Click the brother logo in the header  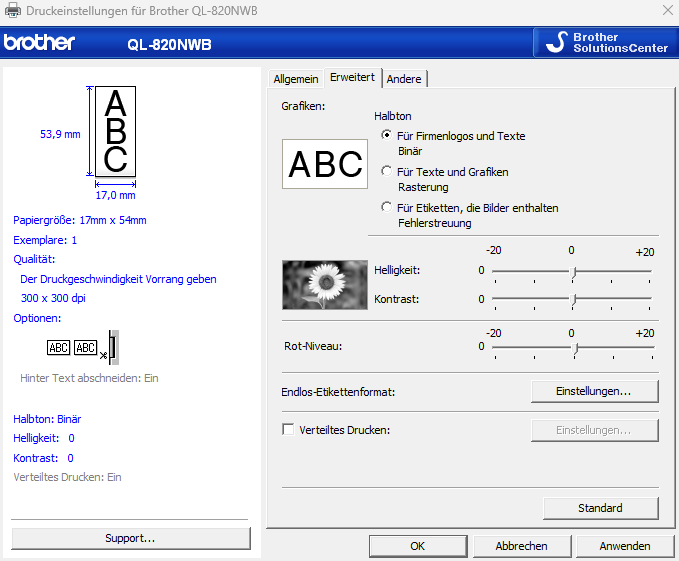pos(38,43)
